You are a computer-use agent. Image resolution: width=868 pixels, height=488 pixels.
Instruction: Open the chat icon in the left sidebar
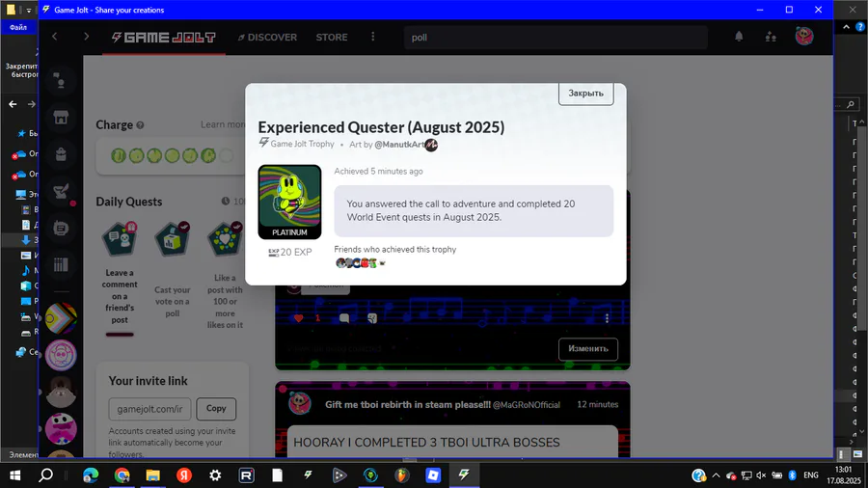61,81
